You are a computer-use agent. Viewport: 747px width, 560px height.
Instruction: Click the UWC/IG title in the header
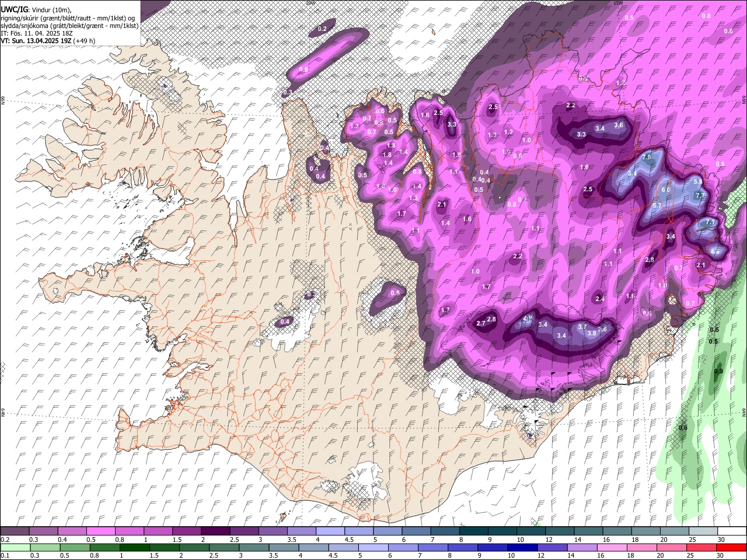click(x=13, y=10)
